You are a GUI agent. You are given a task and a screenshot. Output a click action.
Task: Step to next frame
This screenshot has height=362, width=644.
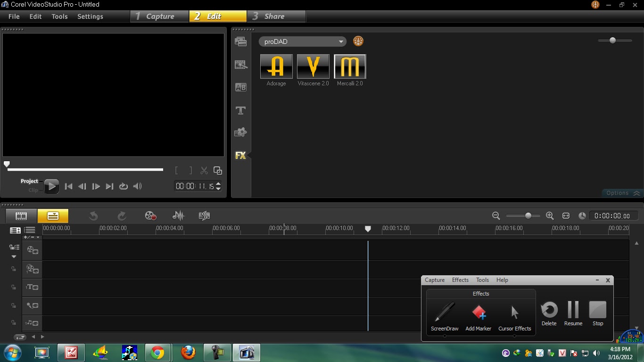pyautogui.click(x=96, y=186)
